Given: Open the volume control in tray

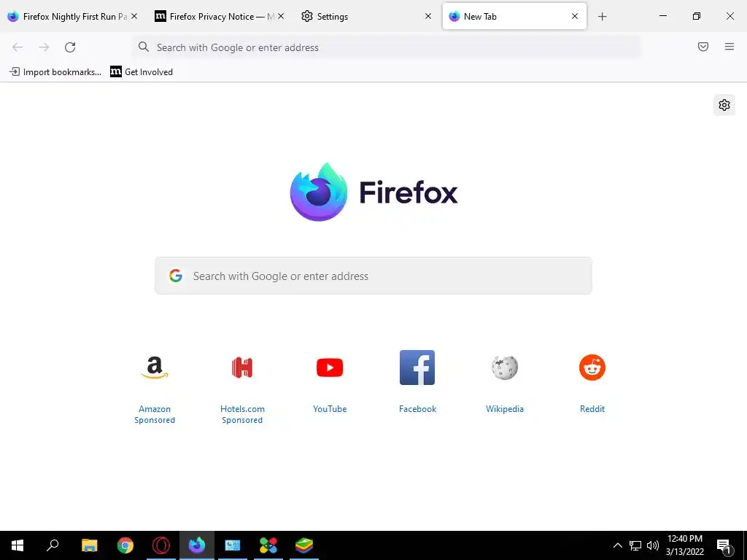Looking at the screenshot, I should (653, 545).
